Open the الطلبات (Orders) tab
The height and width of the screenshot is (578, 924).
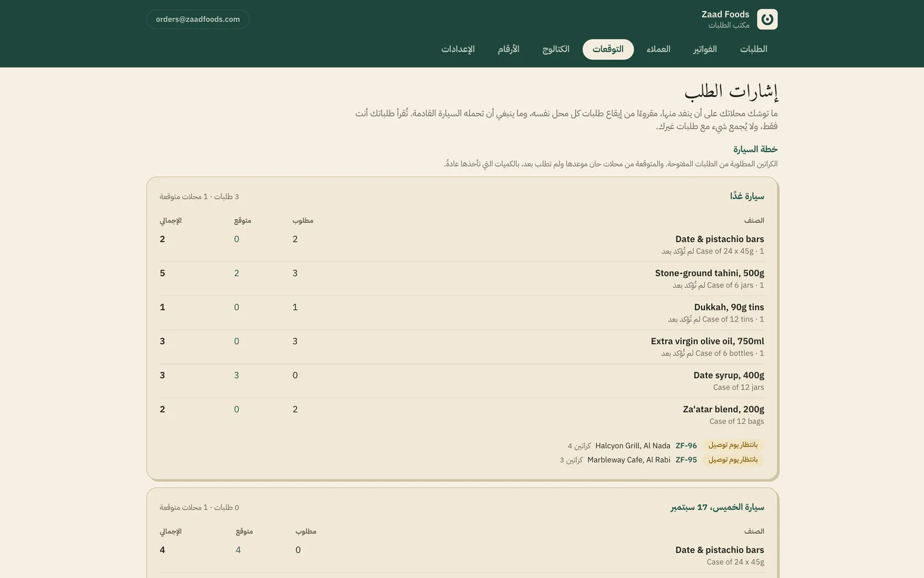753,49
